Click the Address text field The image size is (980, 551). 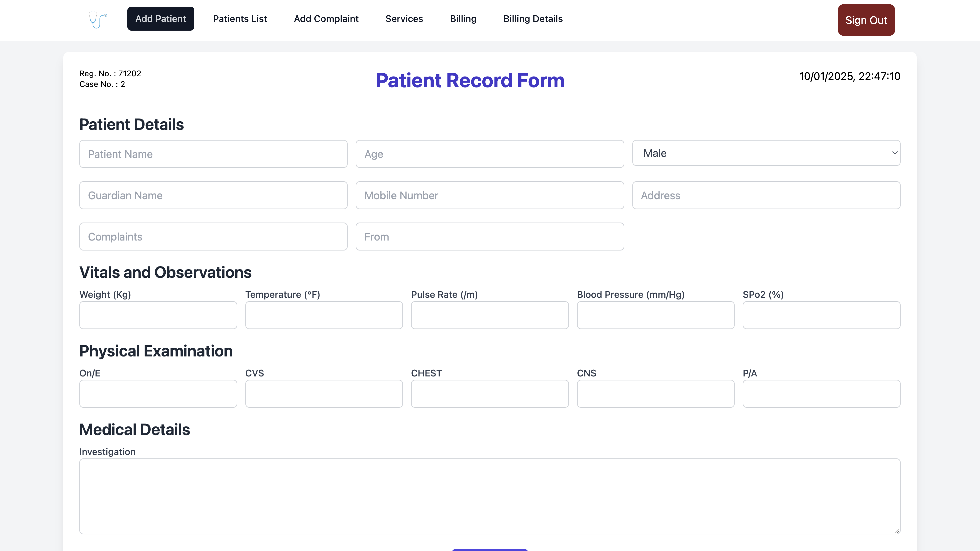(766, 196)
